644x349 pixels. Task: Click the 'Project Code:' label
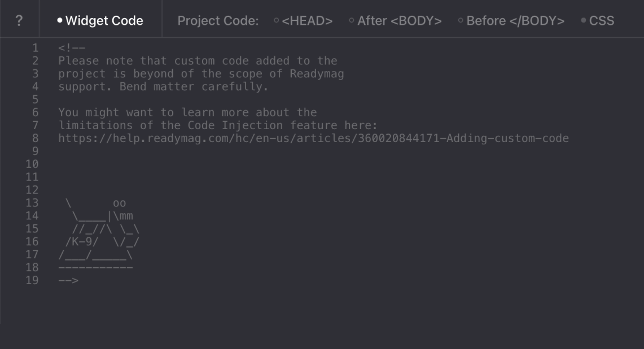point(218,20)
